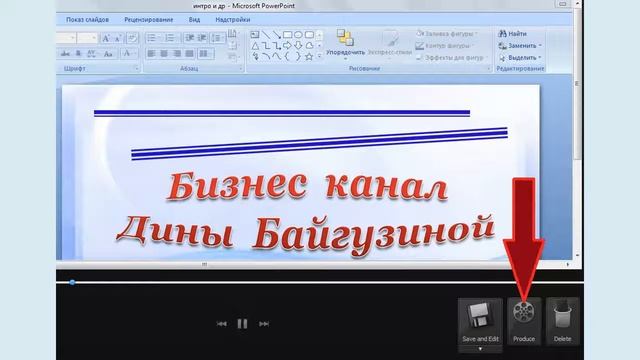
Task: Switch to the Вид ribbon tab
Action: point(194,20)
